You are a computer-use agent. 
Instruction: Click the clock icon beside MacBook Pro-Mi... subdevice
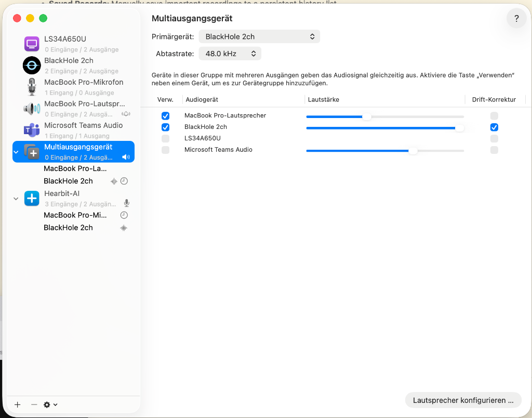124,215
